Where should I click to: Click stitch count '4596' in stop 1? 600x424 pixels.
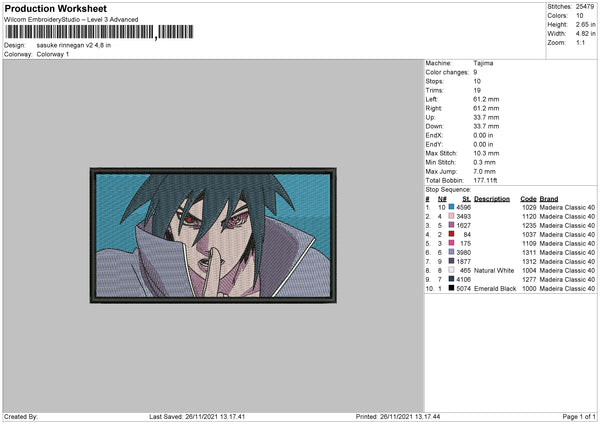(464, 207)
